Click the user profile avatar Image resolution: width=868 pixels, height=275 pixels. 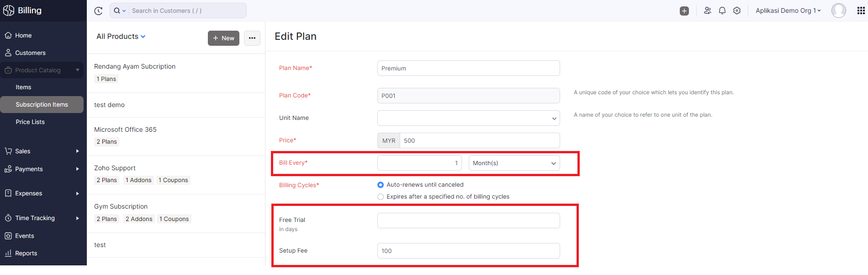point(838,11)
